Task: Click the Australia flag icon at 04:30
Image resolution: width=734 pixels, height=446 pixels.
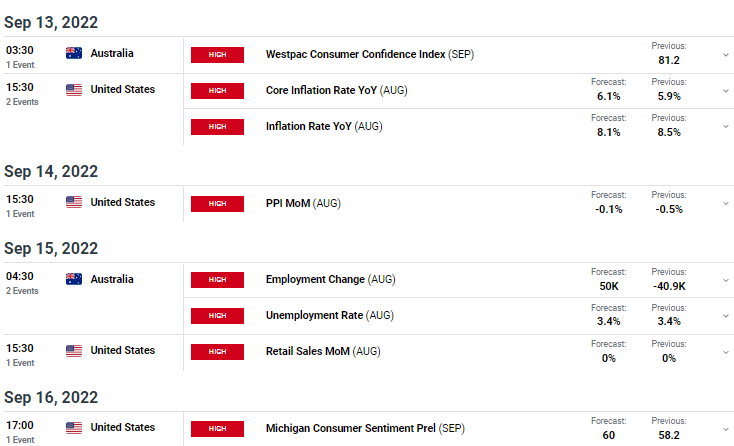Action: click(x=74, y=279)
